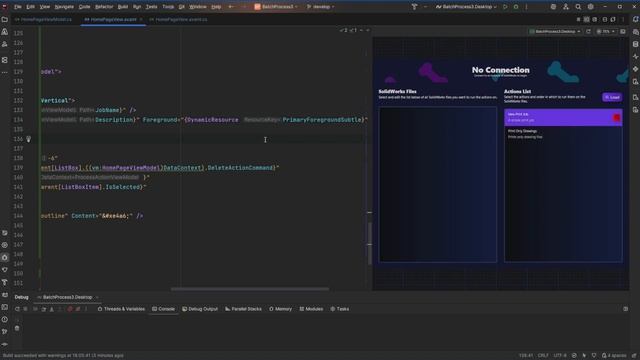Click the UTF-8 encoding status bar entry
Screen dimensions: 640x360
pos(560,356)
